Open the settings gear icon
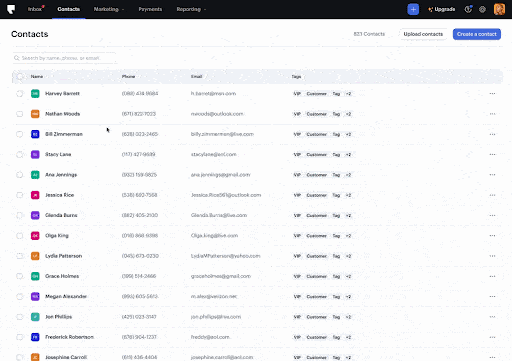Image resolution: width=512 pixels, height=361 pixels. point(482,9)
